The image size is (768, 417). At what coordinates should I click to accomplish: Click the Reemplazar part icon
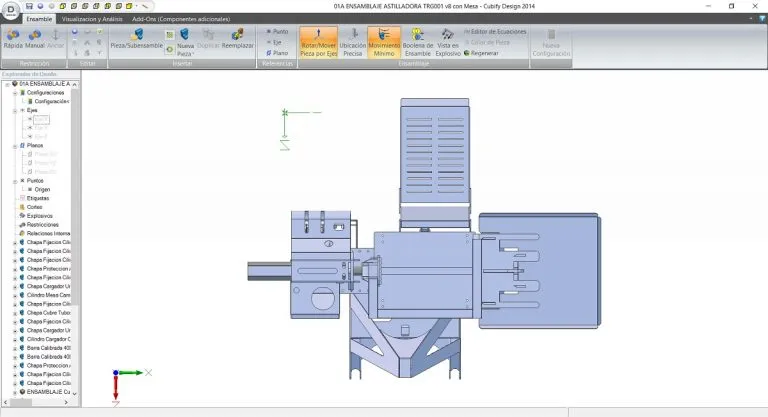pos(237,40)
